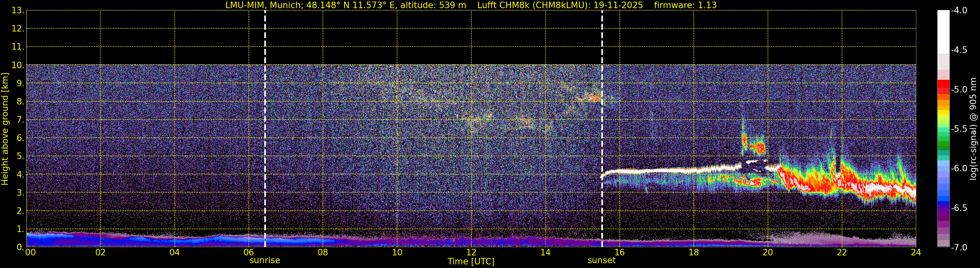Click the white top band of the colorbar

[944, 32]
